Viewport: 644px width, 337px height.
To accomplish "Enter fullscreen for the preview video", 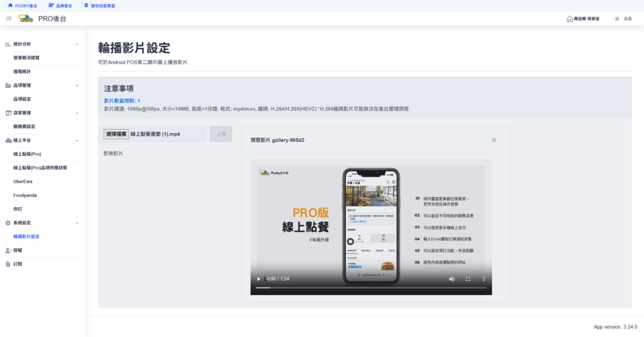I will [468, 279].
